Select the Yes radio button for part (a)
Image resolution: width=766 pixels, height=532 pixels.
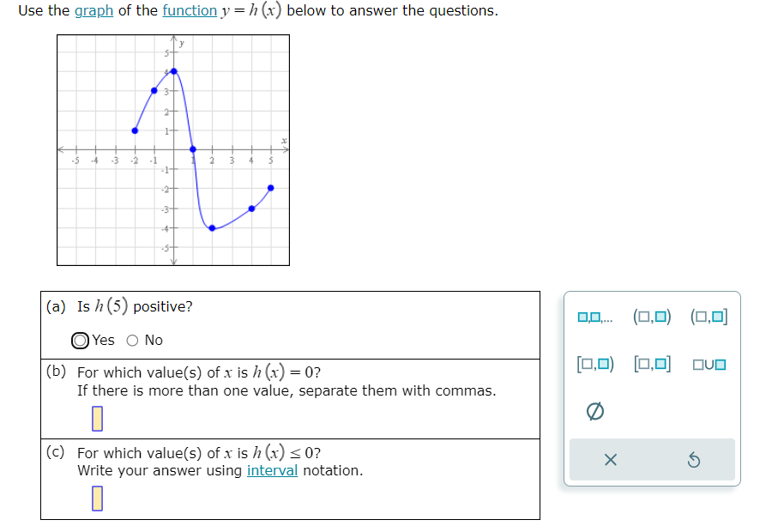click(x=80, y=341)
